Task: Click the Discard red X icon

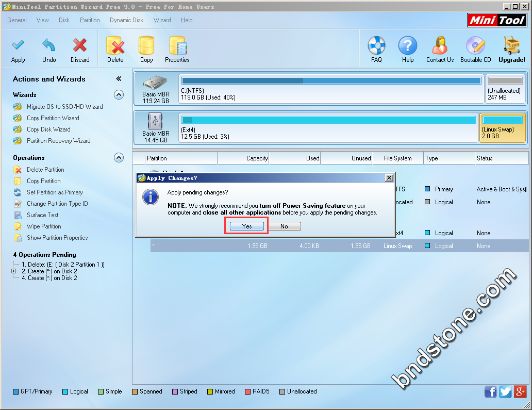Action: point(80,45)
